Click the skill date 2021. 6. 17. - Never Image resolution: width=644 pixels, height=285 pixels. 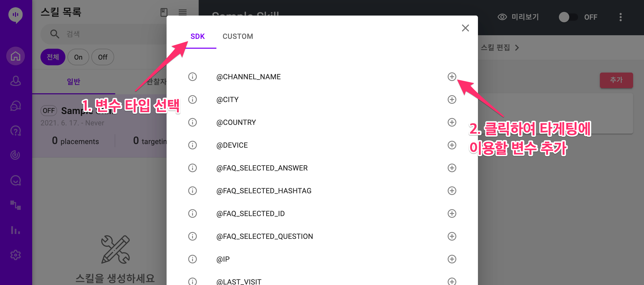pyautogui.click(x=72, y=123)
